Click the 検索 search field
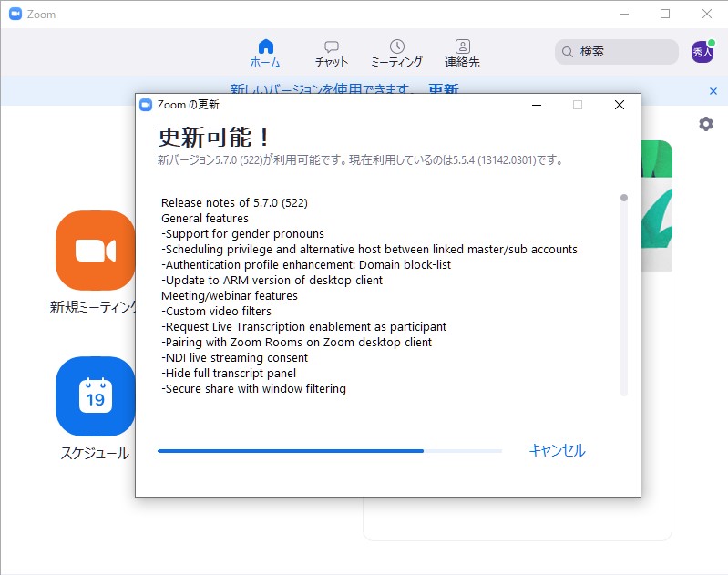The height and width of the screenshot is (575, 728). point(617,52)
